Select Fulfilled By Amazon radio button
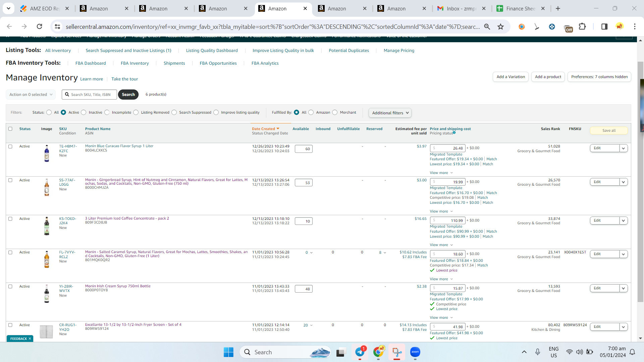Screen dimensions: 644x362 click(x=311, y=113)
